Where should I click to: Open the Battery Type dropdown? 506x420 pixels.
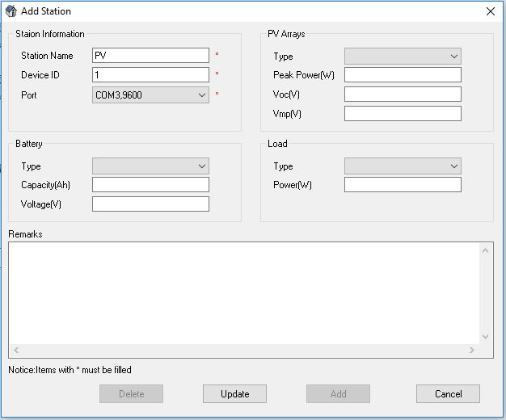click(x=150, y=166)
